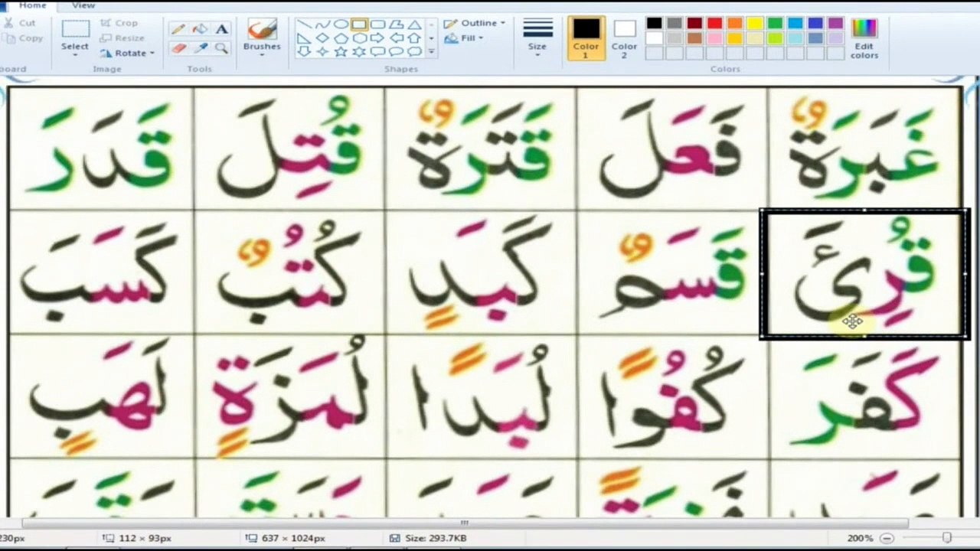Pick the yellow color swatch
Viewport: 980px width, 551px height.
click(x=755, y=24)
